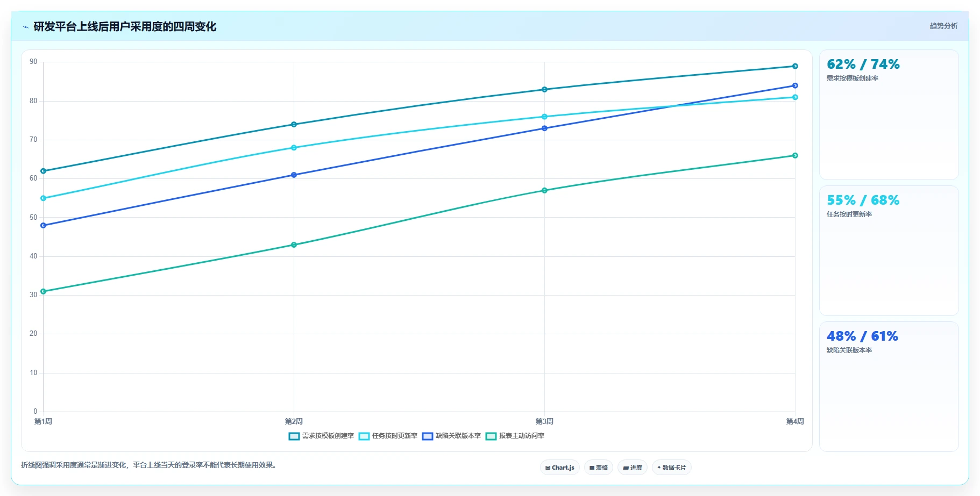Click the 第4周 point at 66 on 报表主动访问率 line
Viewport: 980px width, 496px height.
pyautogui.click(x=795, y=155)
